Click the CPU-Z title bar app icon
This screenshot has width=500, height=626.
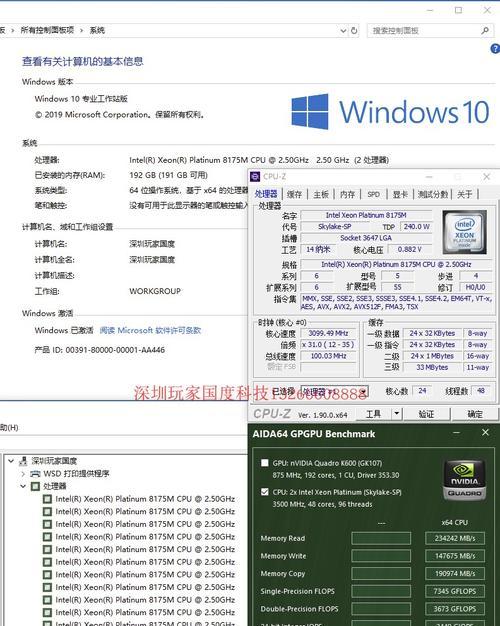tap(255, 176)
